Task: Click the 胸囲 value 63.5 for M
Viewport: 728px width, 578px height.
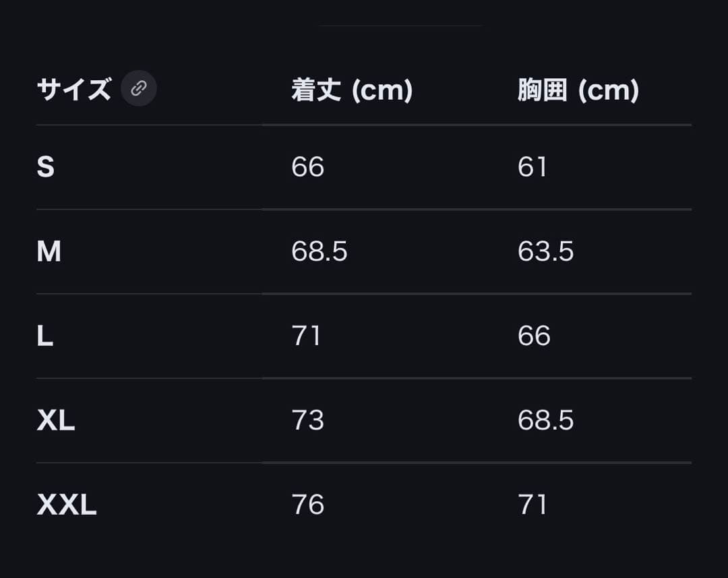Action: tap(545, 251)
